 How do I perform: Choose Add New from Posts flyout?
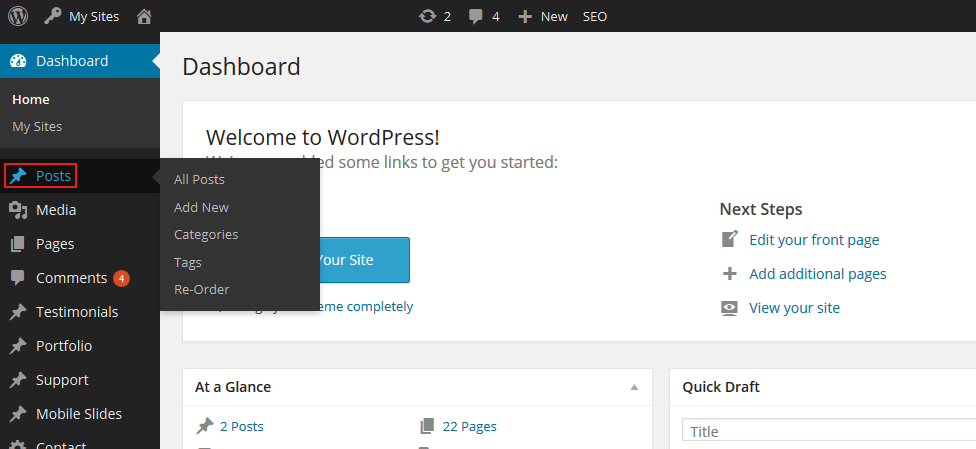[x=201, y=207]
